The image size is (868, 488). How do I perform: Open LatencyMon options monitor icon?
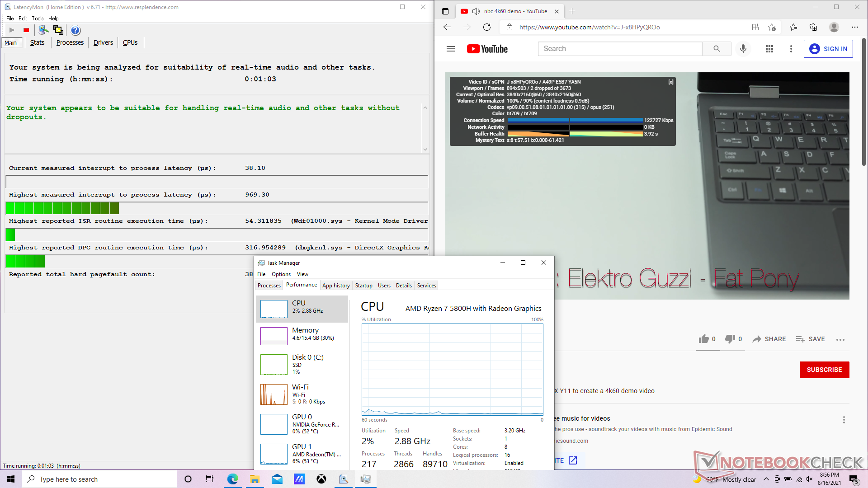[x=43, y=30]
